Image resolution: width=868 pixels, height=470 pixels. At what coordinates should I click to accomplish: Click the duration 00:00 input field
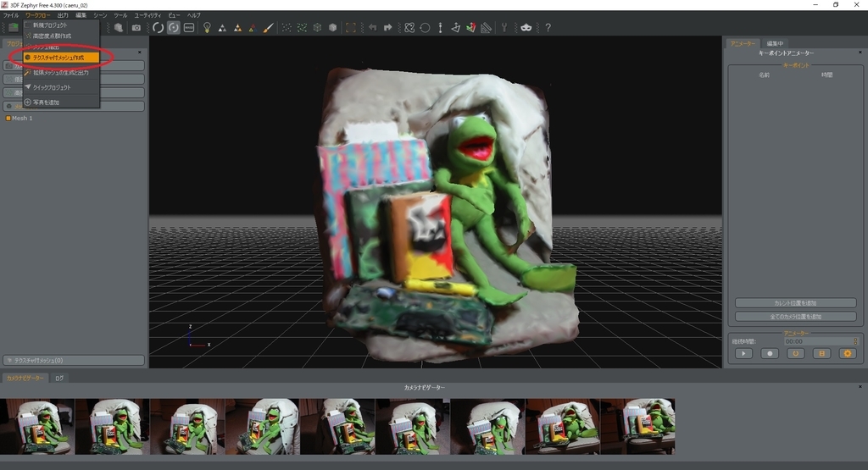coord(818,342)
